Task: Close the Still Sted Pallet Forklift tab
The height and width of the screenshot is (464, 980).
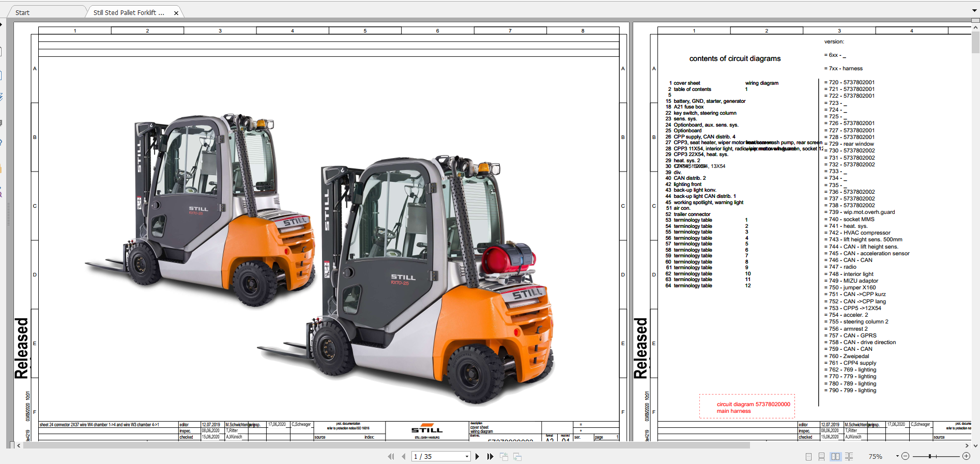Action: click(x=176, y=13)
